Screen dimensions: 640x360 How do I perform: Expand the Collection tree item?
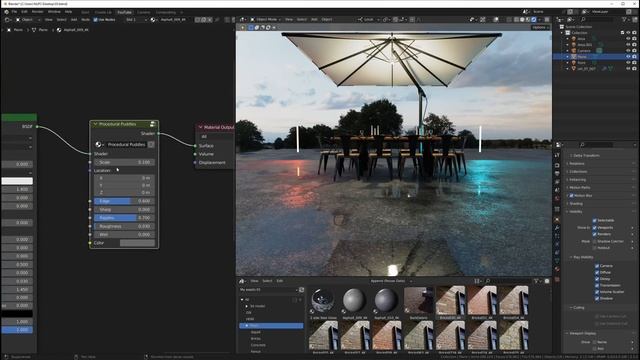point(562,33)
